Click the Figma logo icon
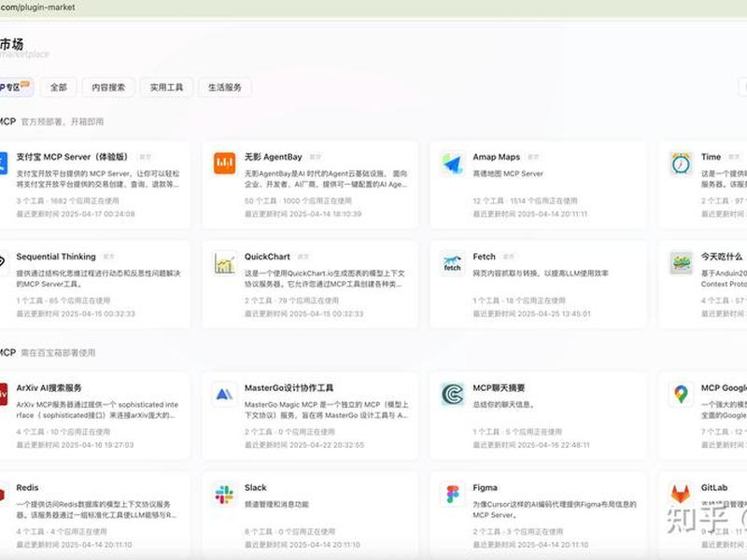Screen dimensions: 747x560 [453, 495]
